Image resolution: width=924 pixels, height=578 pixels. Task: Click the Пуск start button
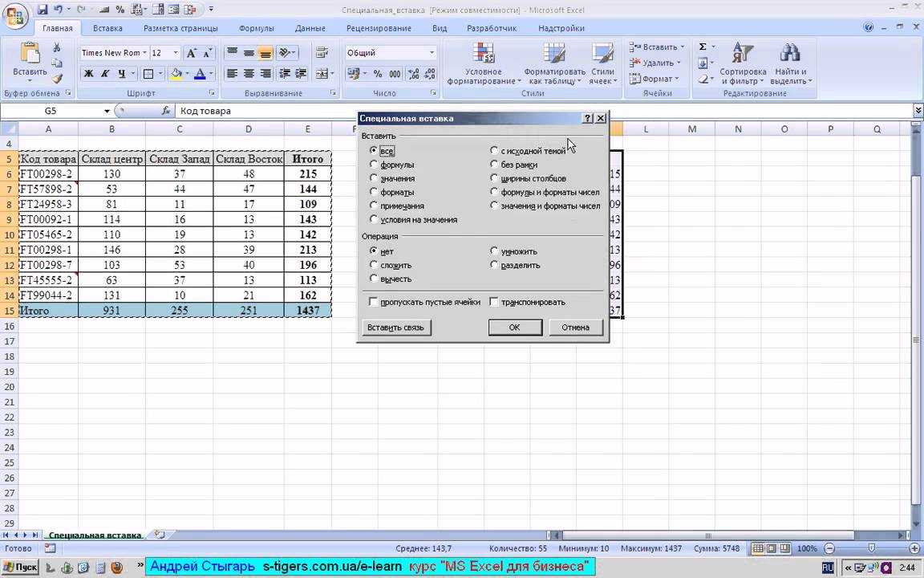point(19,568)
